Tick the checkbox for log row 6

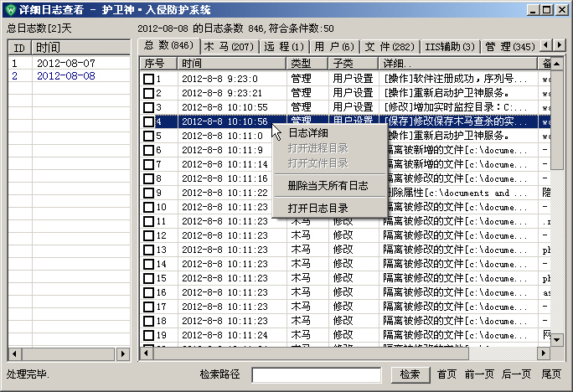point(148,150)
